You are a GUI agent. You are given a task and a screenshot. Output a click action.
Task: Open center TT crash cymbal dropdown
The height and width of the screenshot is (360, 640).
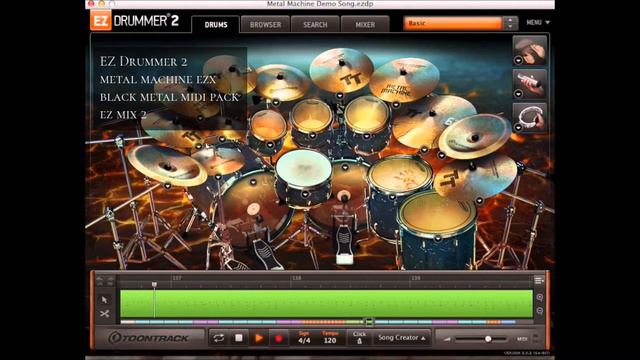tap(340, 96)
